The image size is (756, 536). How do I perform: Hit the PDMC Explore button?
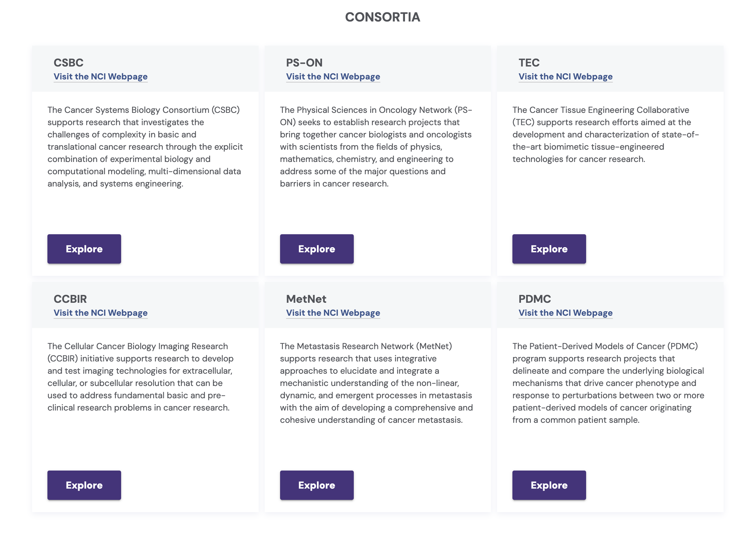coord(549,485)
